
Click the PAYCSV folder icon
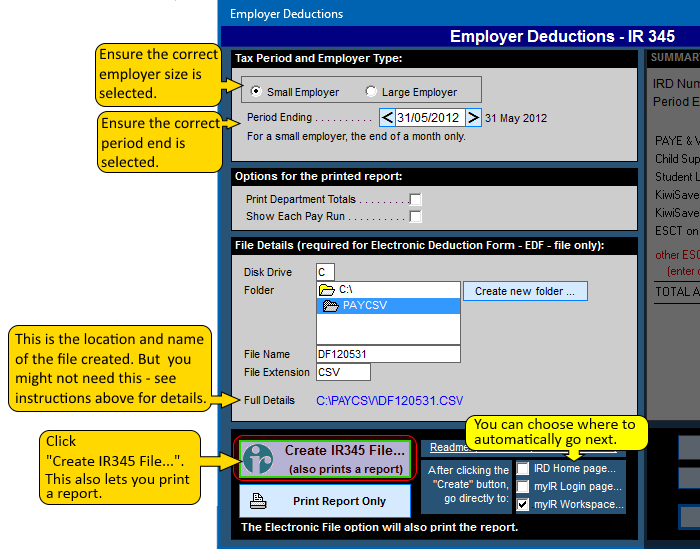click(x=331, y=306)
